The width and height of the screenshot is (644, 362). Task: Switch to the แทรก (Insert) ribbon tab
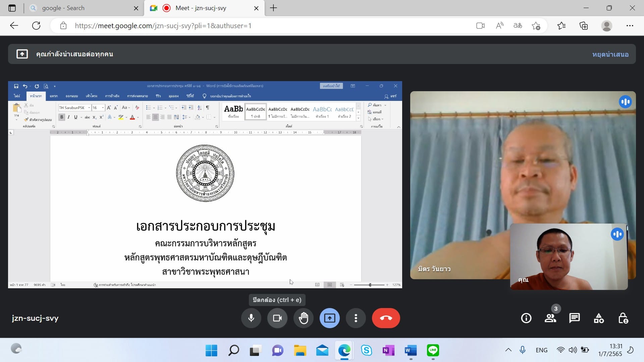click(x=54, y=96)
